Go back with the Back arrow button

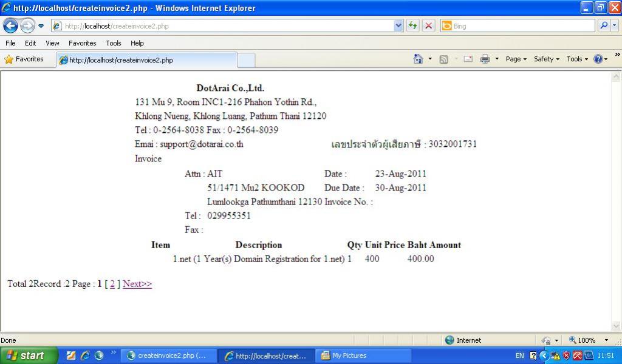click(10, 26)
